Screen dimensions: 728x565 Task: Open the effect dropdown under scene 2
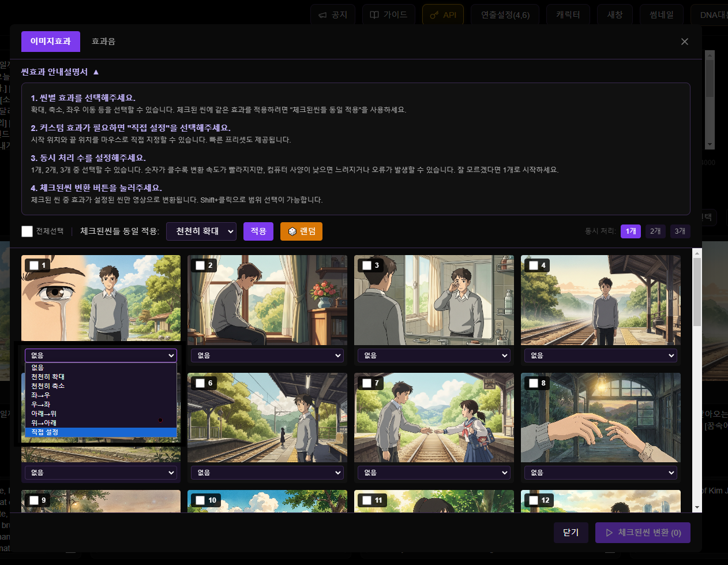(x=267, y=355)
